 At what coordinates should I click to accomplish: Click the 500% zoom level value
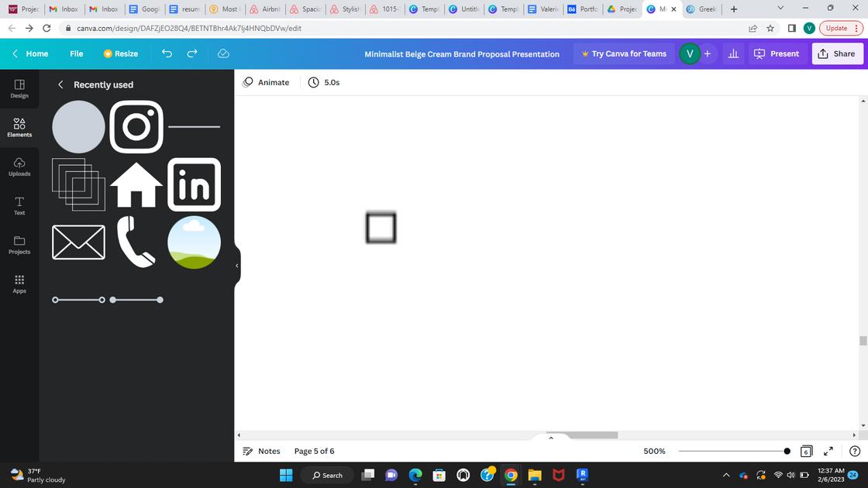654,451
